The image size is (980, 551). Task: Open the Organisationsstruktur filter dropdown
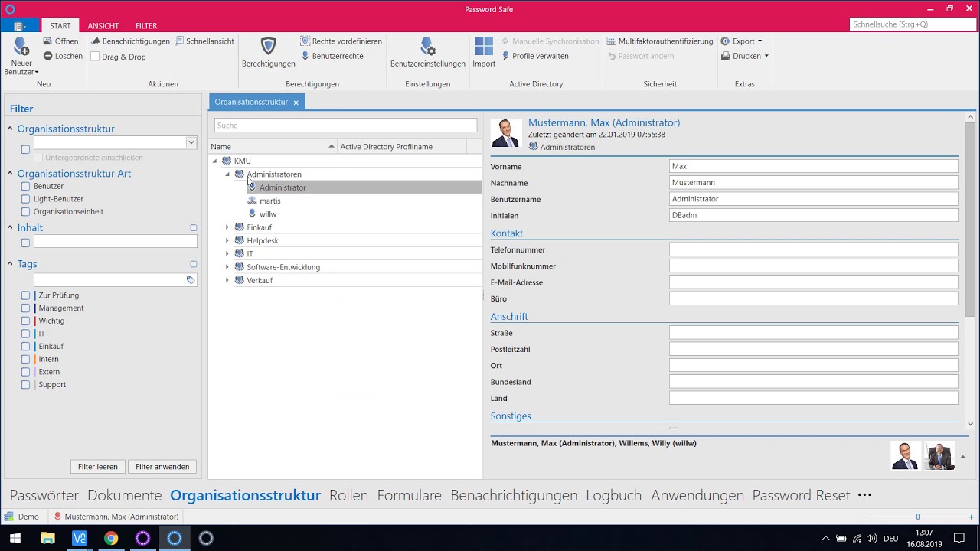click(x=191, y=142)
